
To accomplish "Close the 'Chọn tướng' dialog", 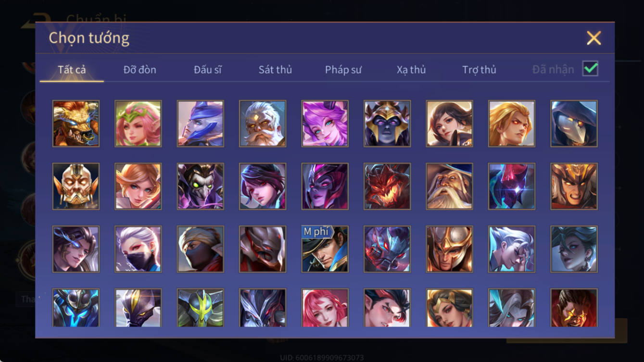I will [594, 38].
